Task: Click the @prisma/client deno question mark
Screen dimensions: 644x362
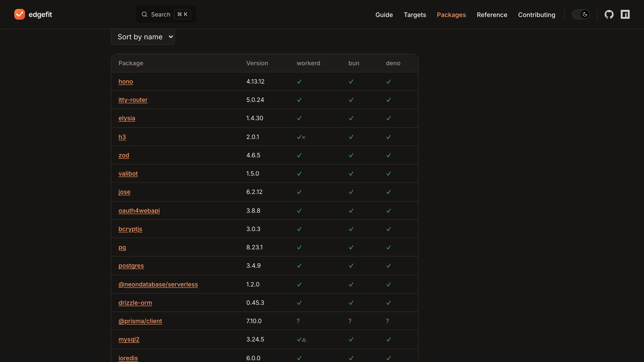Action: (387, 321)
